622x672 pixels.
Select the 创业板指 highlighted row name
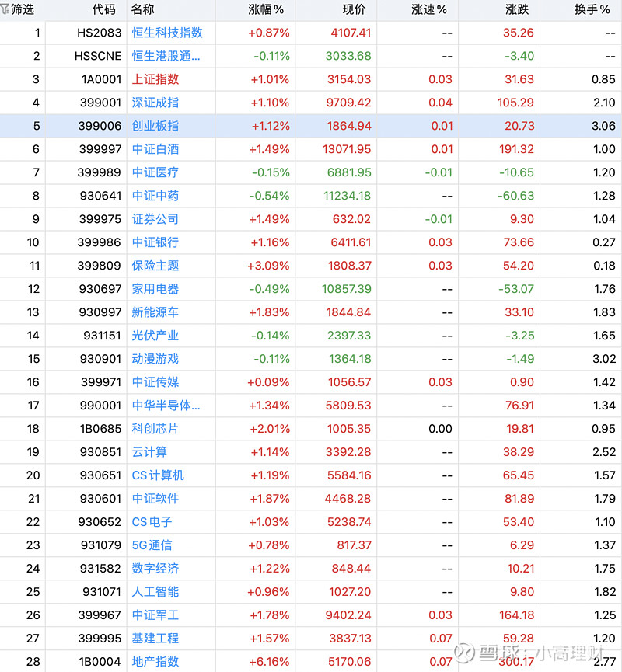155,126
